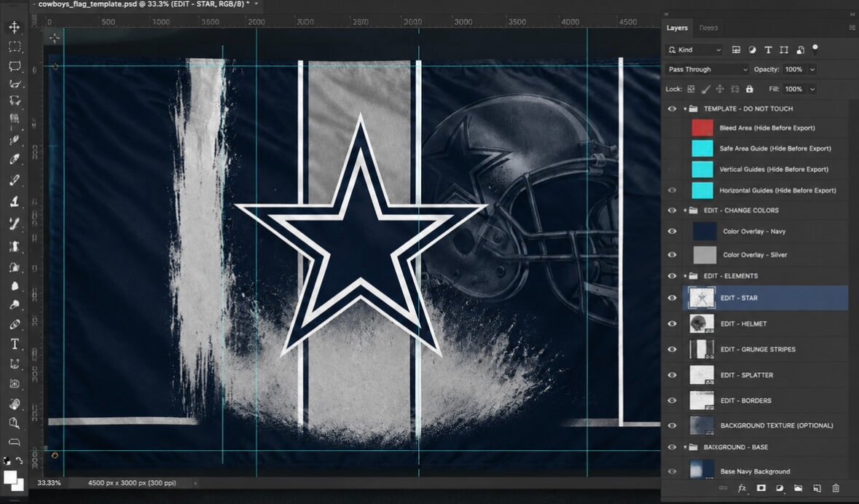Create a new group folder

[x=799, y=488]
